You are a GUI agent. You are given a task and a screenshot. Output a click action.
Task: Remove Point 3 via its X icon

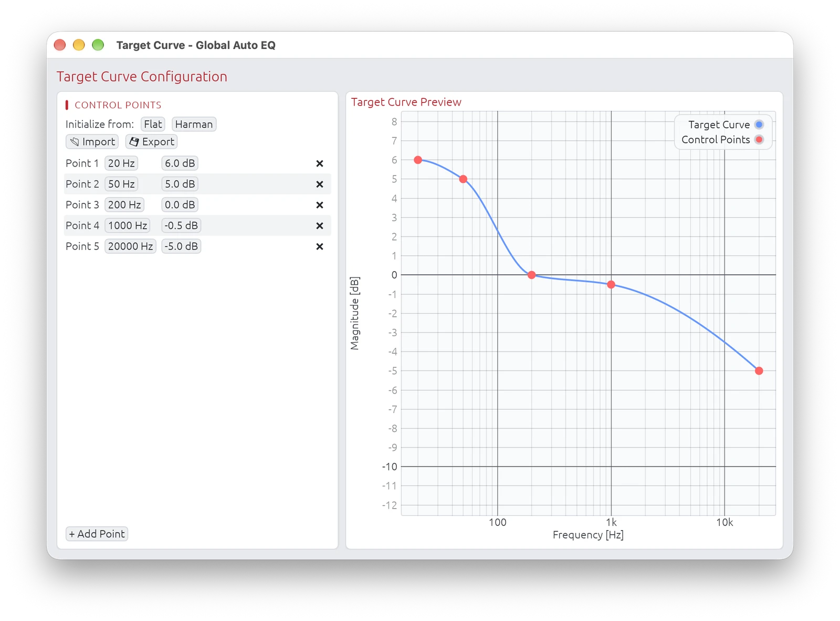coord(319,205)
